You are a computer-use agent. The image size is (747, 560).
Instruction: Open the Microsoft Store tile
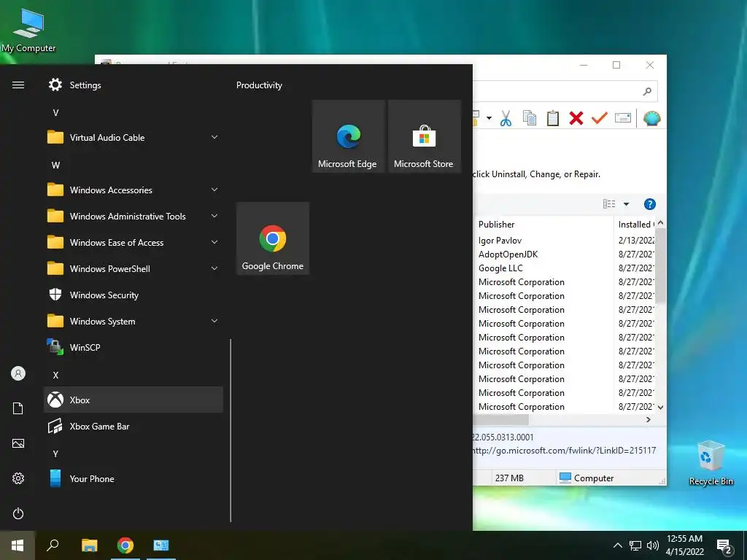(425, 136)
